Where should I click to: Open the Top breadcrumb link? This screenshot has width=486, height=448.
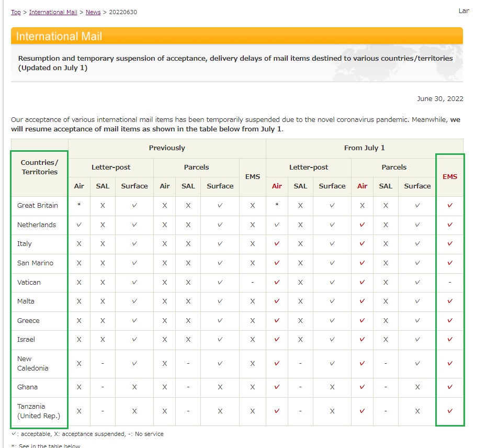click(x=16, y=12)
